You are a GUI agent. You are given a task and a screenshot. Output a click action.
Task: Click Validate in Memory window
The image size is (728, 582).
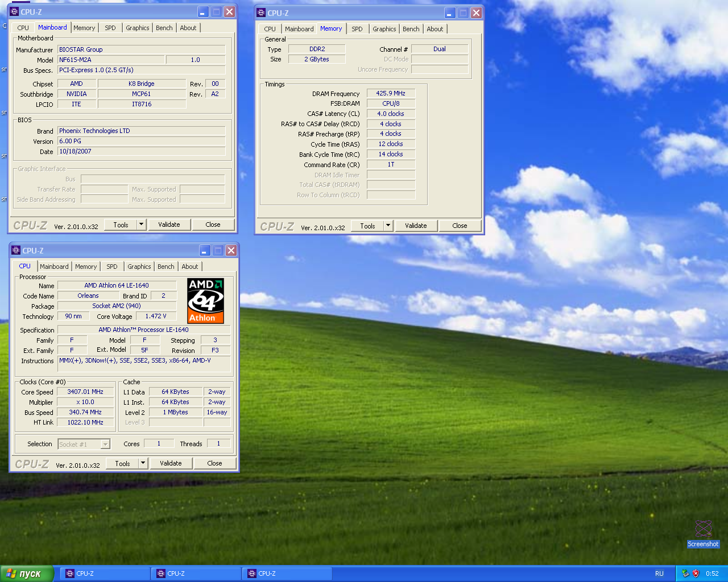click(x=416, y=226)
